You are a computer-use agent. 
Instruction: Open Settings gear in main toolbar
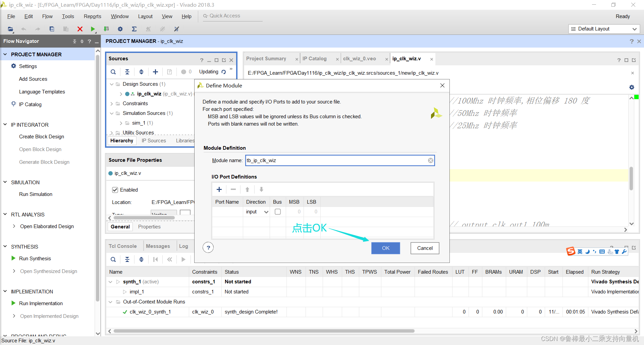tap(120, 29)
